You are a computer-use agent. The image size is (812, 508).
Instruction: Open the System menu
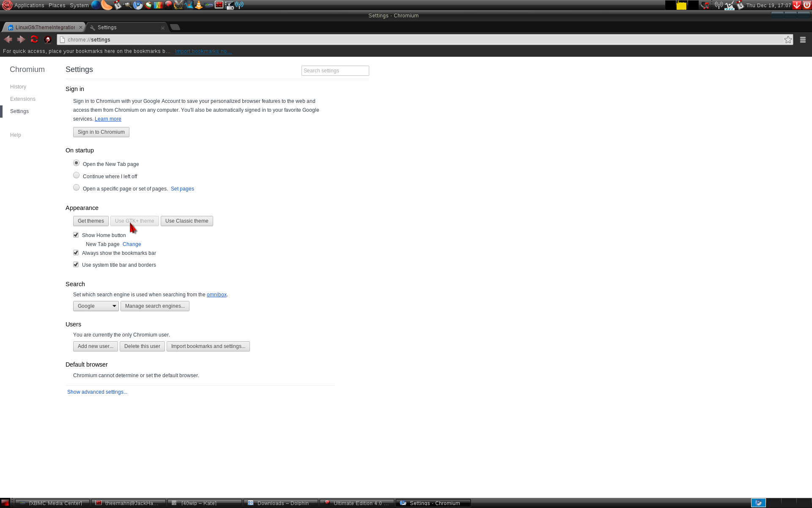79,6
